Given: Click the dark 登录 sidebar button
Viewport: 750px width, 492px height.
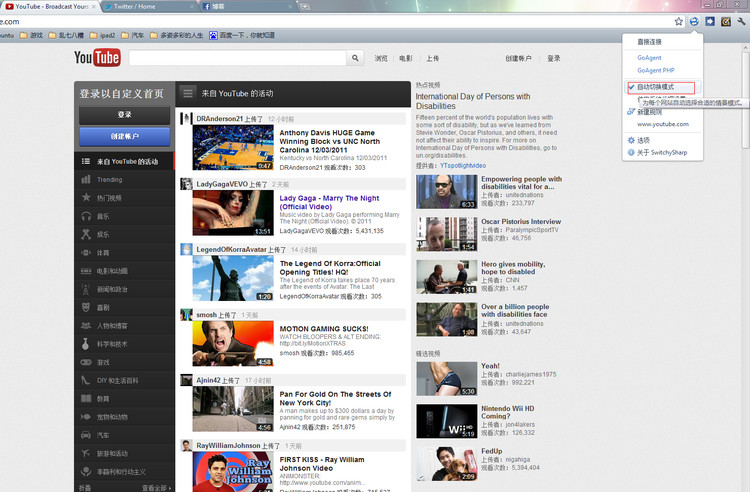Looking at the screenshot, I should coord(124,115).
